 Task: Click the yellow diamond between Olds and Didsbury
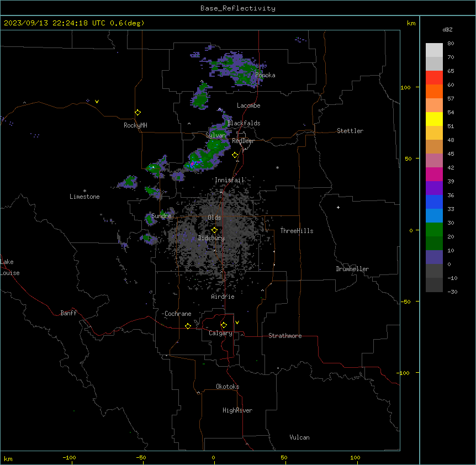[x=214, y=230]
